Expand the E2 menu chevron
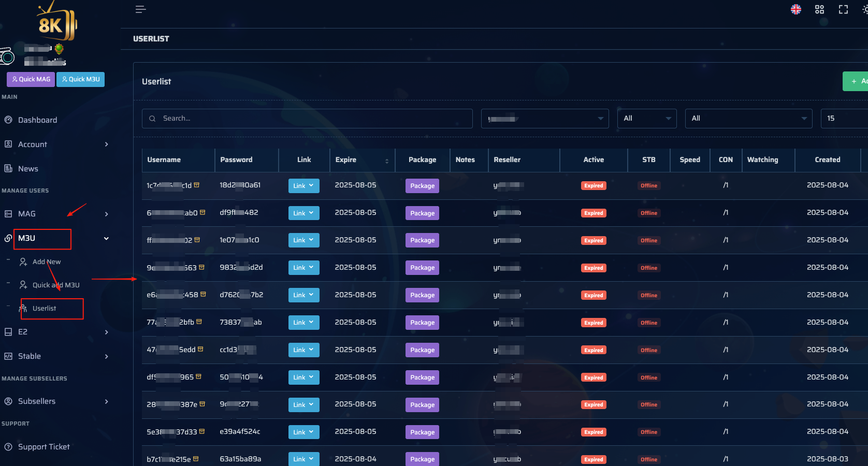The width and height of the screenshot is (868, 466). click(x=107, y=332)
